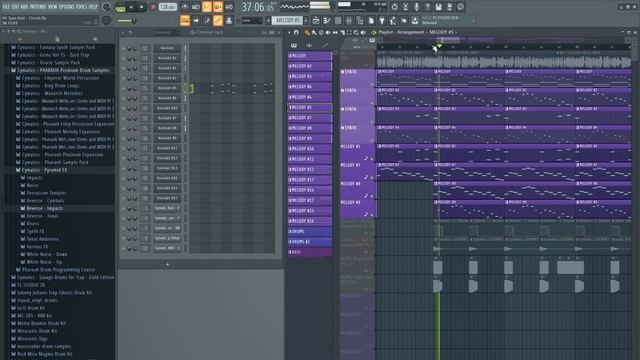Open the global snap dropdown
The image size is (640, 360).
coord(252,20)
